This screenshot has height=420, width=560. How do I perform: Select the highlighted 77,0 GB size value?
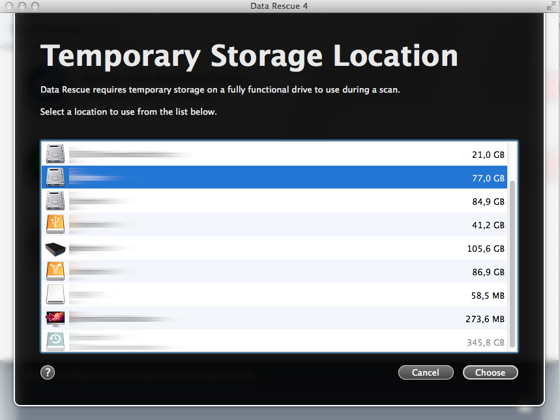pos(488,178)
